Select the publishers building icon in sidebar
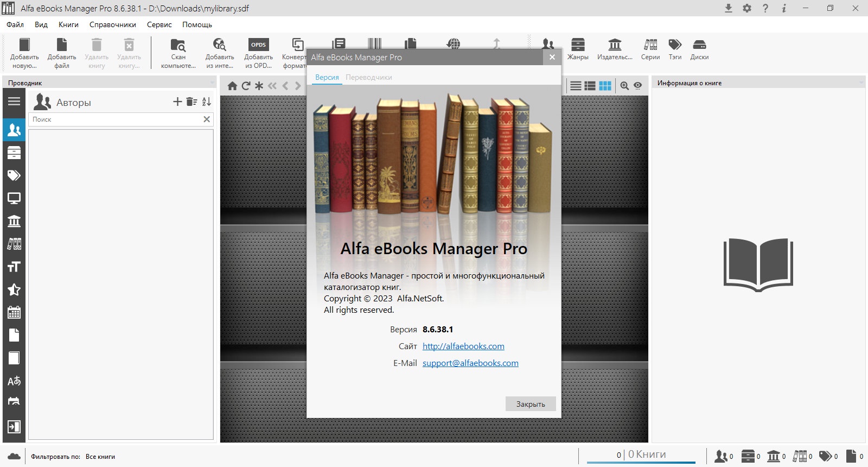 tap(14, 221)
